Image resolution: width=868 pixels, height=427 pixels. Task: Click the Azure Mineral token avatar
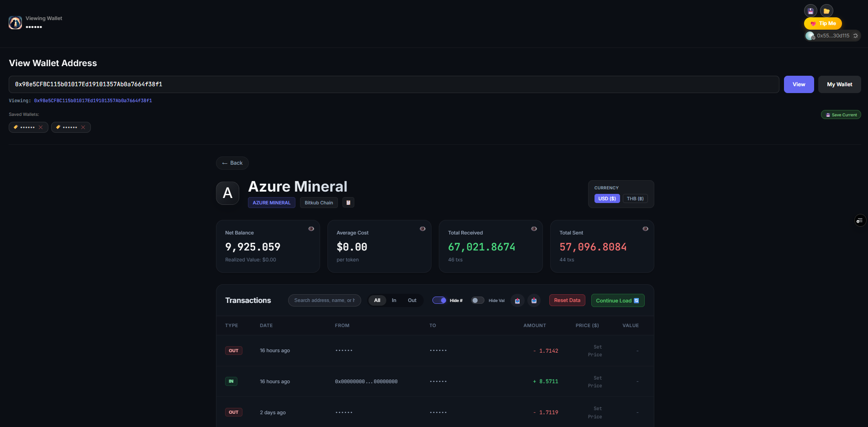click(x=227, y=193)
